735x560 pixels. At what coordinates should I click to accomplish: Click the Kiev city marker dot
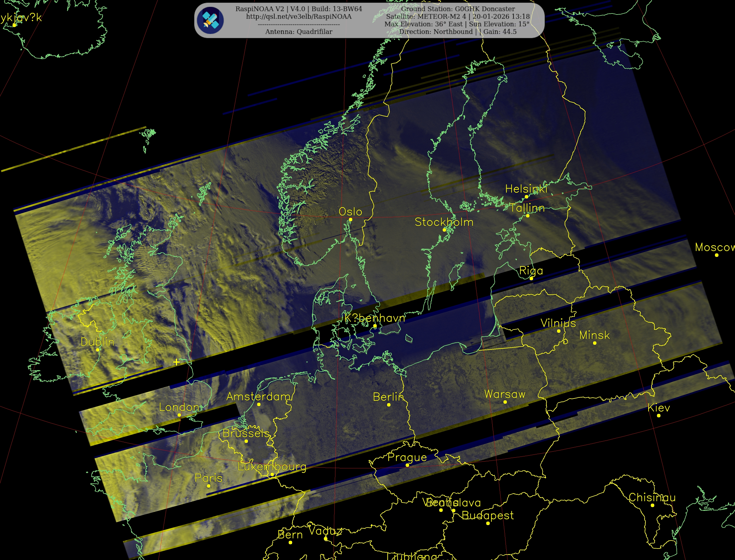pos(659,416)
